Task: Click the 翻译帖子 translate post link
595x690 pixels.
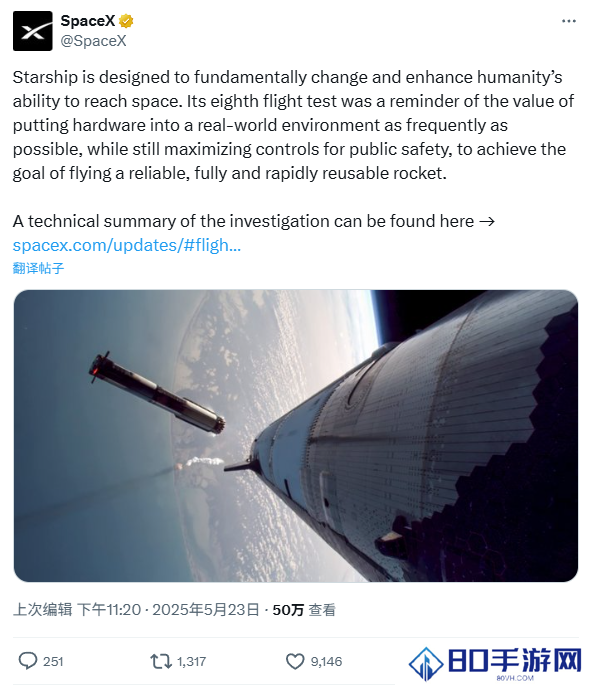Action: pos(38,268)
